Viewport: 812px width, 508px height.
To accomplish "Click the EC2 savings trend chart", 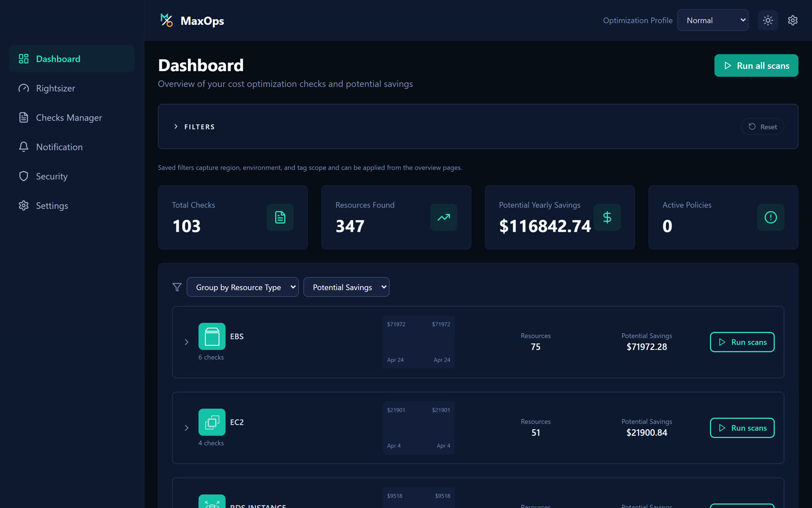I will [x=419, y=428].
